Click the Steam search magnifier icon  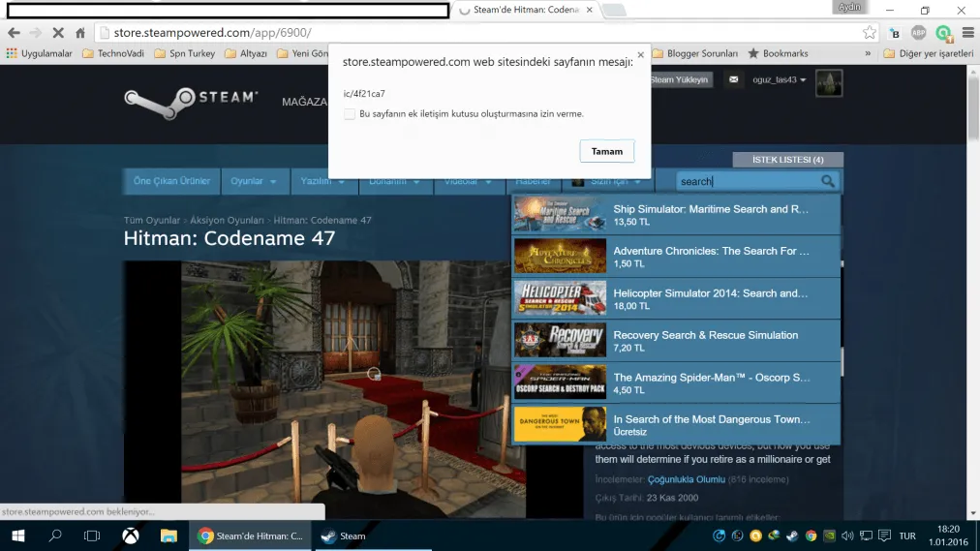(827, 181)
